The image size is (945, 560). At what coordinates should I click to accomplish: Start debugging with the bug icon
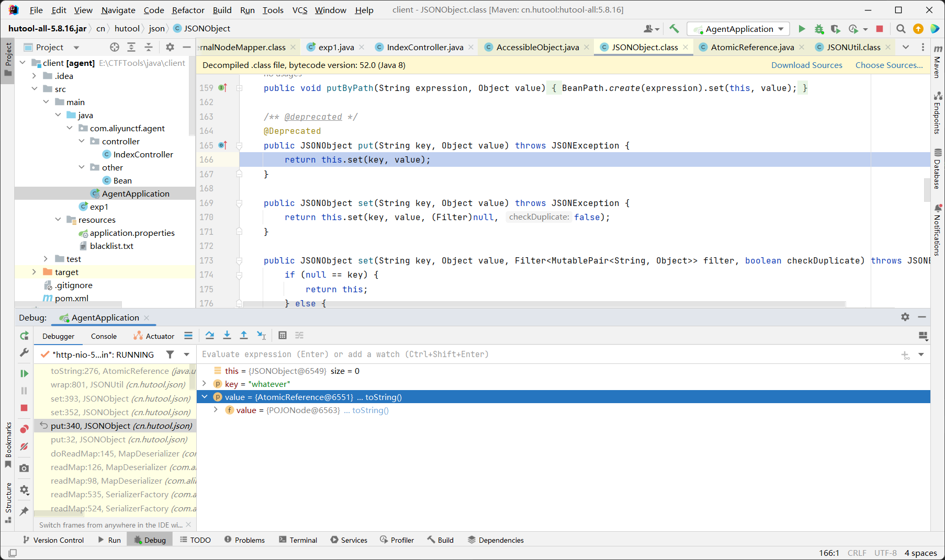click(819, 29)
